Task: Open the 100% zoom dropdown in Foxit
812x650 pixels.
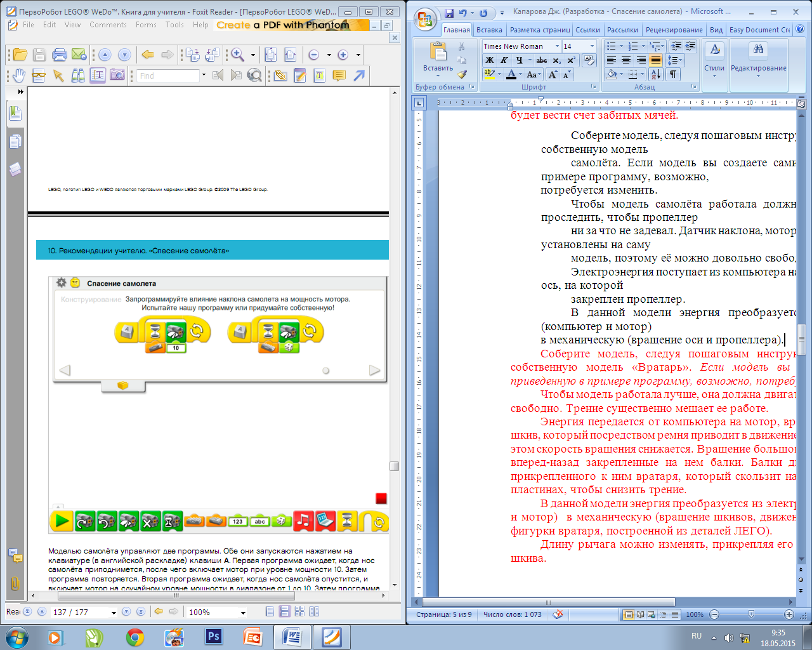Action: tap(243, 613)
